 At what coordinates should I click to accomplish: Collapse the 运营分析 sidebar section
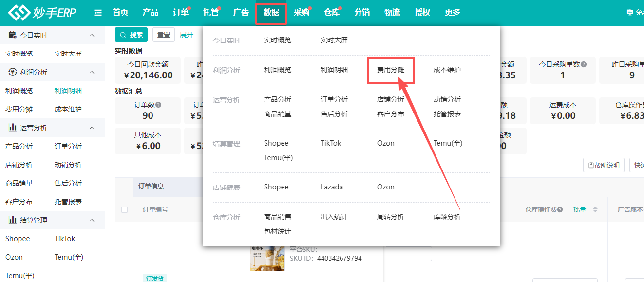pyautogui.click(x=92, y=128)
